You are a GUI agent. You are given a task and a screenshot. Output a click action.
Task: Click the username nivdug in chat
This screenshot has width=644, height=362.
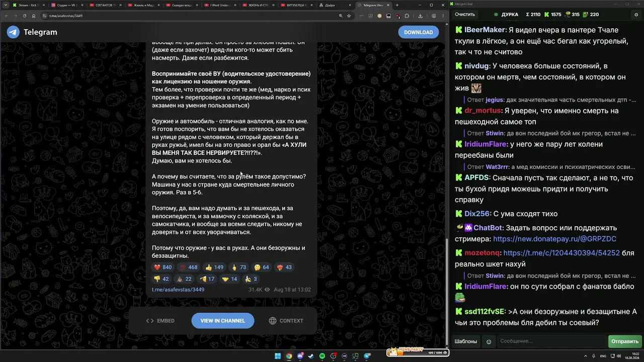click(477, 66)
